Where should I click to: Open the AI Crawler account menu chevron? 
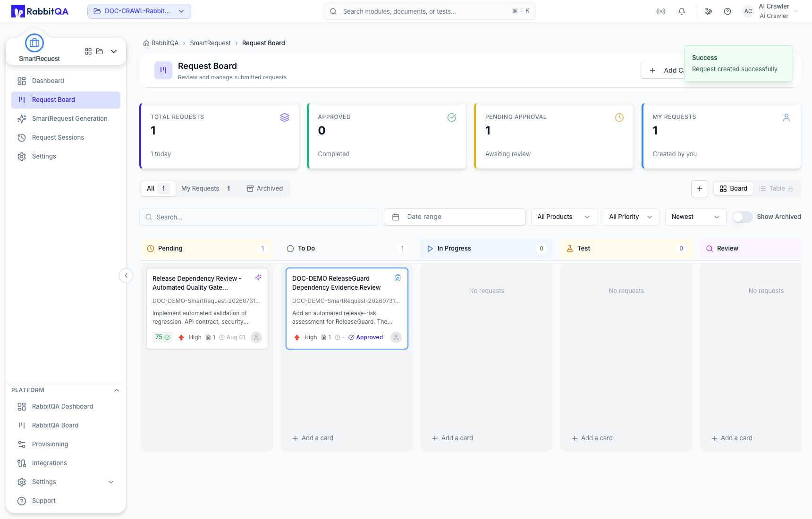[x=796, y=11]
